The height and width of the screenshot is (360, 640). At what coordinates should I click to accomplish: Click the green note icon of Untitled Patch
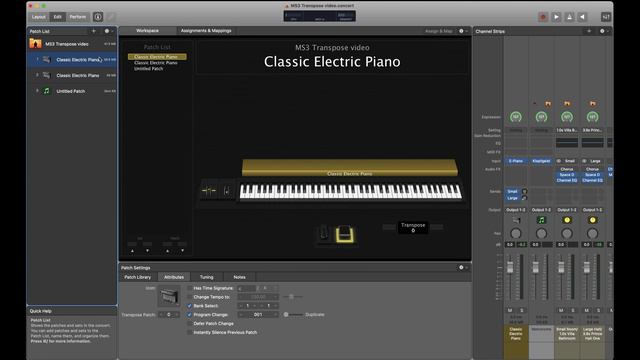[47, 91]
